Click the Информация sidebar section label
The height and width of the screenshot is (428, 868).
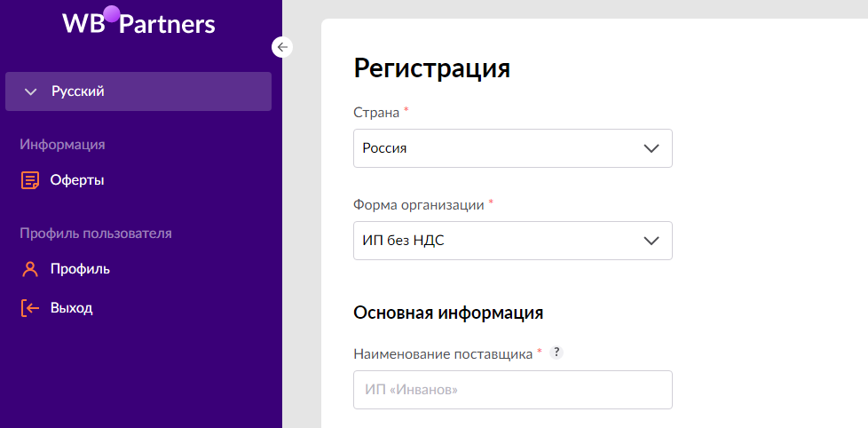coord(62,145)
